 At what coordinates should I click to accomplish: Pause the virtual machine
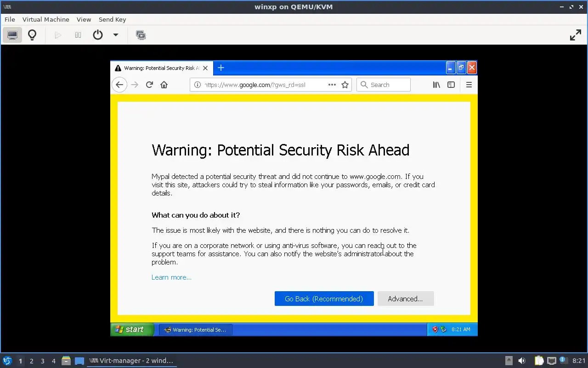point(78,35)
